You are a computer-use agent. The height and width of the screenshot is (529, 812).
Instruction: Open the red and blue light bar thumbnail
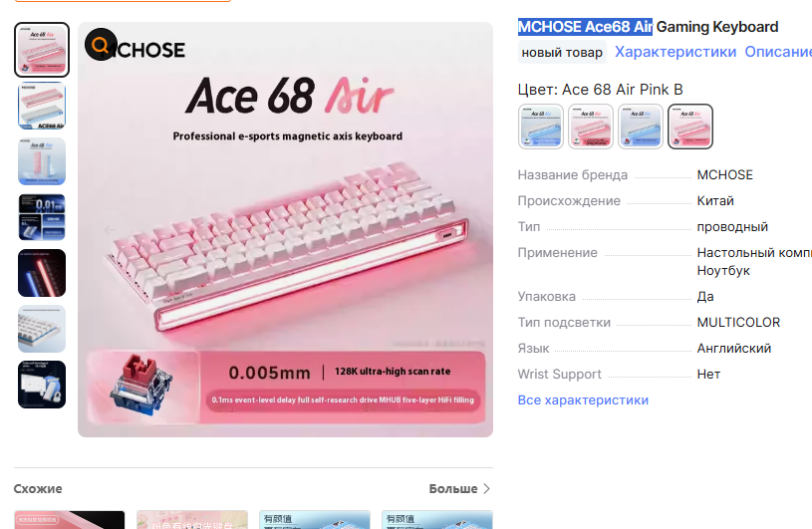tap(42, 273)
